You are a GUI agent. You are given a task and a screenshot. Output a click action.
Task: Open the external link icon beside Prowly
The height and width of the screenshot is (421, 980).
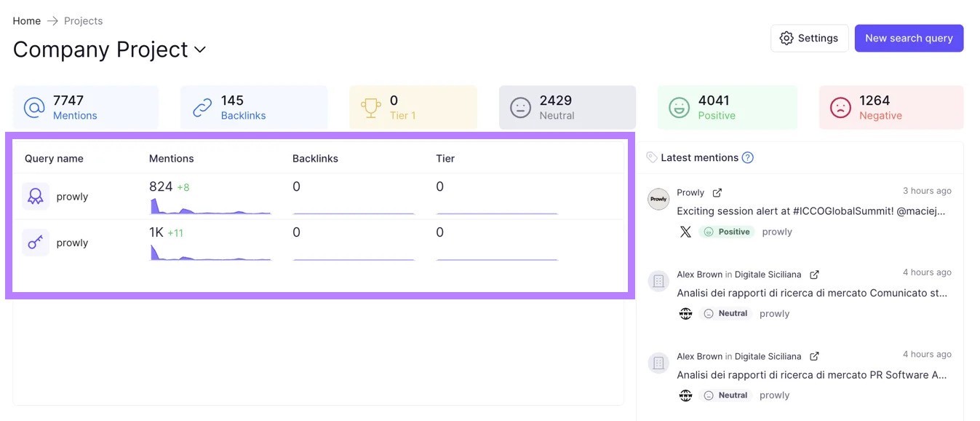(x=717, y=192)
